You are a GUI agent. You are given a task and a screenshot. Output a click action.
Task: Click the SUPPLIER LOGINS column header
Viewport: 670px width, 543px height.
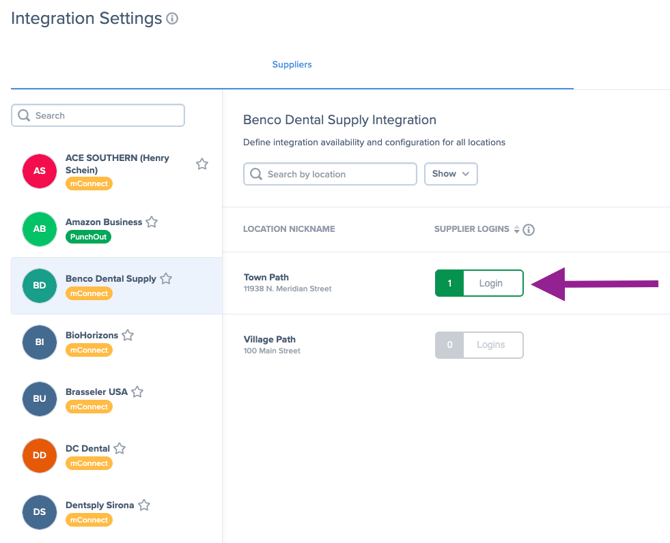pos(472,229)
